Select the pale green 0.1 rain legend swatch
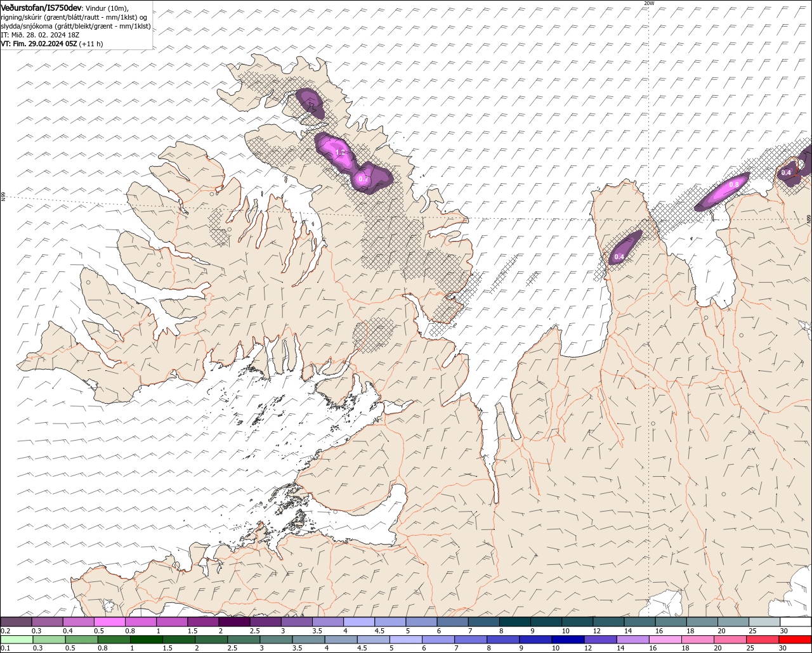Image resolution: width=812 pixels, height=653 pixels. click(16, 639)
